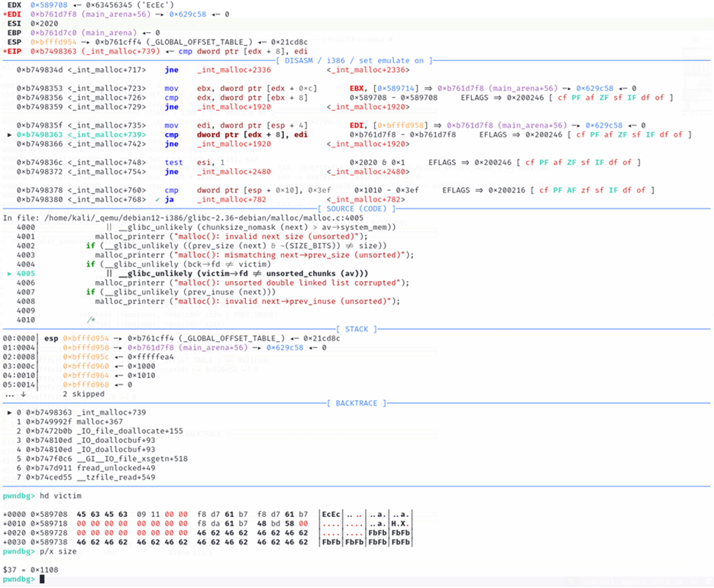Click the 2 skipped stack note

(83, 394)
